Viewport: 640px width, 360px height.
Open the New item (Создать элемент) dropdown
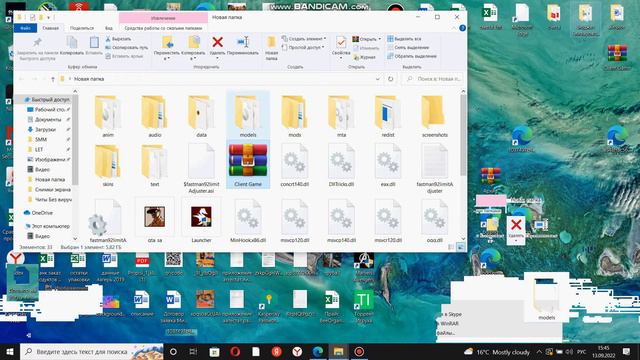click(304, 39)
